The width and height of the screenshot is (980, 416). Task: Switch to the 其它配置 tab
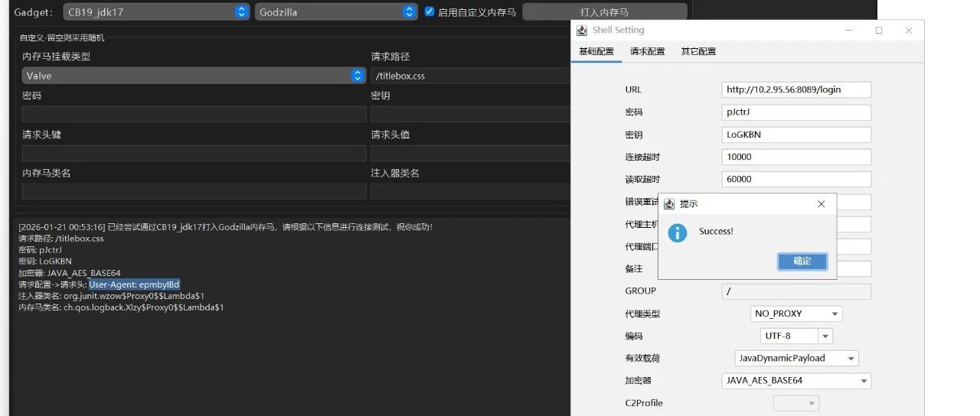point(698,51)
